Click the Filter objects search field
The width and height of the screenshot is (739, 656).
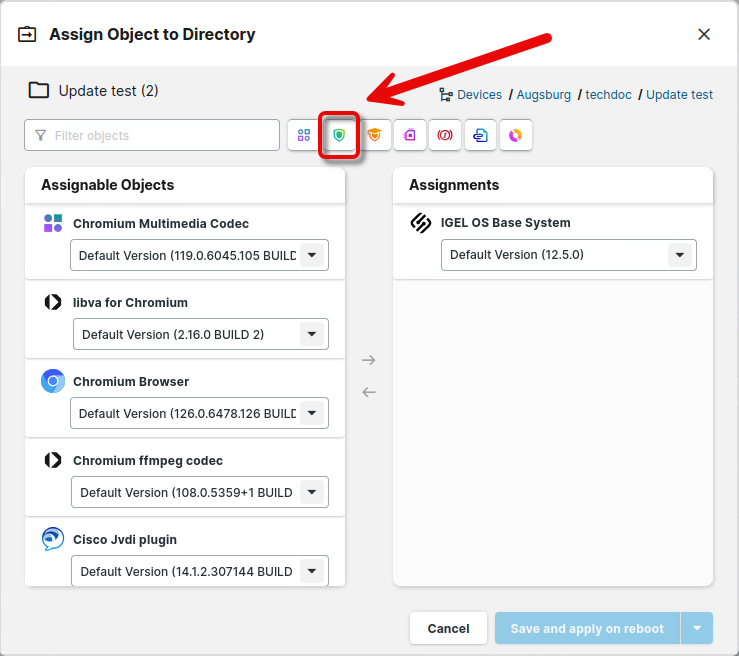152,135
